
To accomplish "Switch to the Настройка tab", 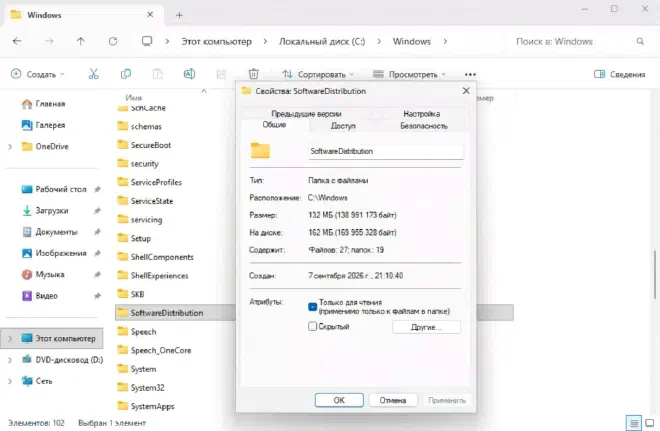I will (x=421, y=114).
